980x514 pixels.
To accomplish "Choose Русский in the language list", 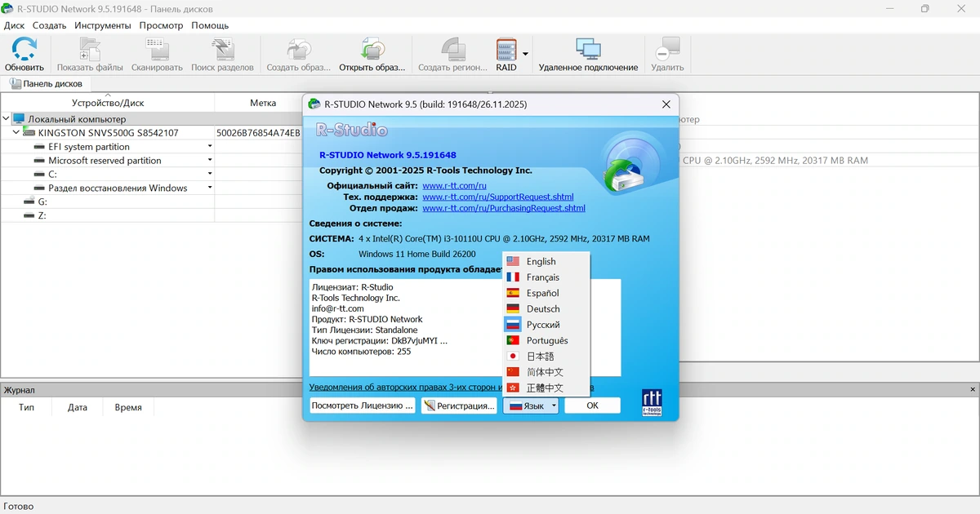I will coord(546,325).
